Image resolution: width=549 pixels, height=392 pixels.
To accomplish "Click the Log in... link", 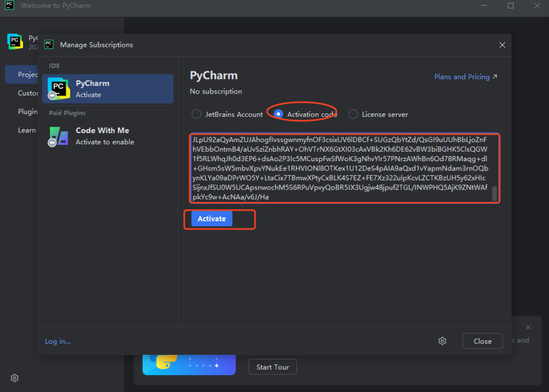I will tap(58, 341).
